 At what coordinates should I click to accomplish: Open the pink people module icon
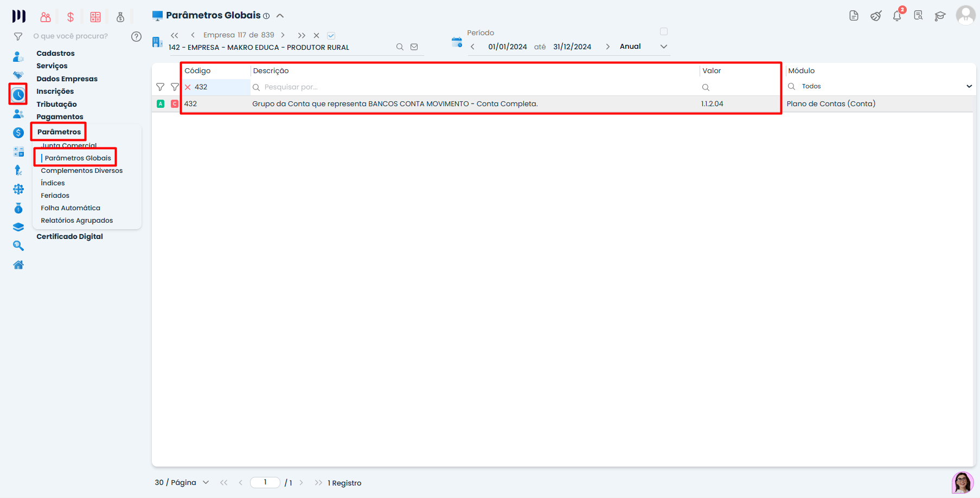pos(46,17)
